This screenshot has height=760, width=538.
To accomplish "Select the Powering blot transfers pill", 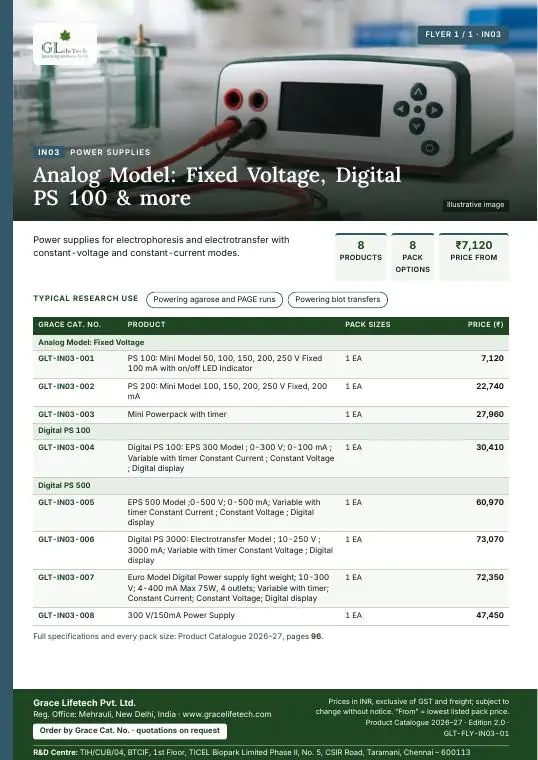I will (x=338, y=300).
